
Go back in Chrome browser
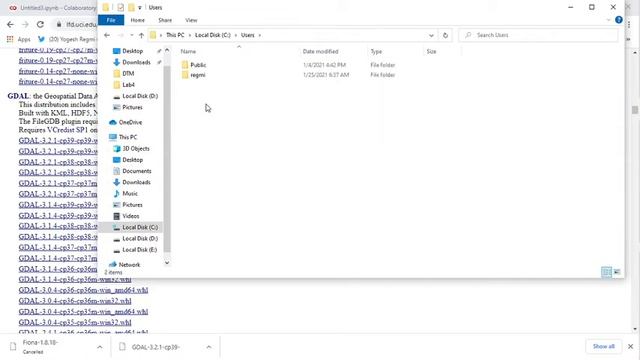tap(10, 24)
